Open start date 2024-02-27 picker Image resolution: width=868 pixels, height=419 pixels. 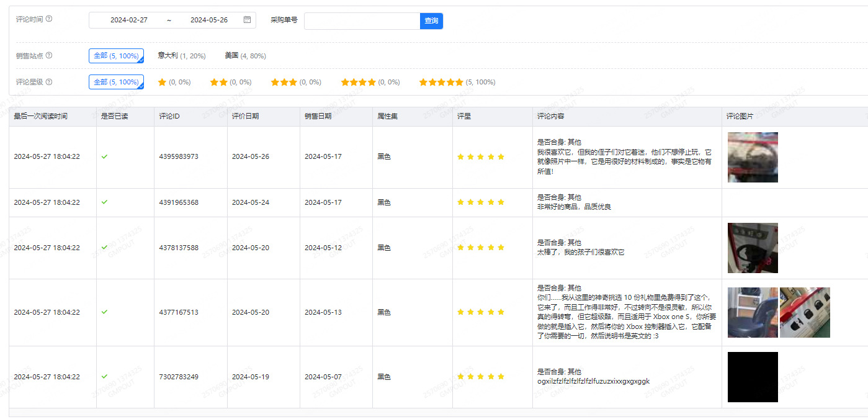pyautogui.click(x=129, y=20)
